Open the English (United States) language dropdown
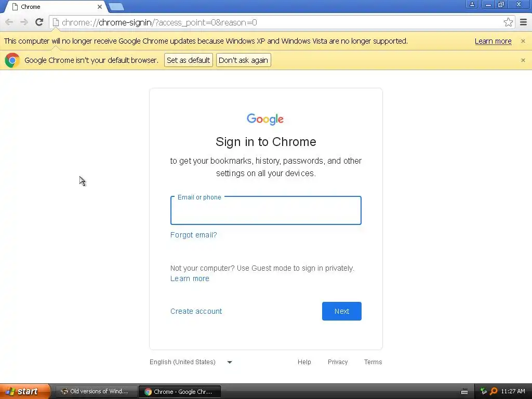 191,362
